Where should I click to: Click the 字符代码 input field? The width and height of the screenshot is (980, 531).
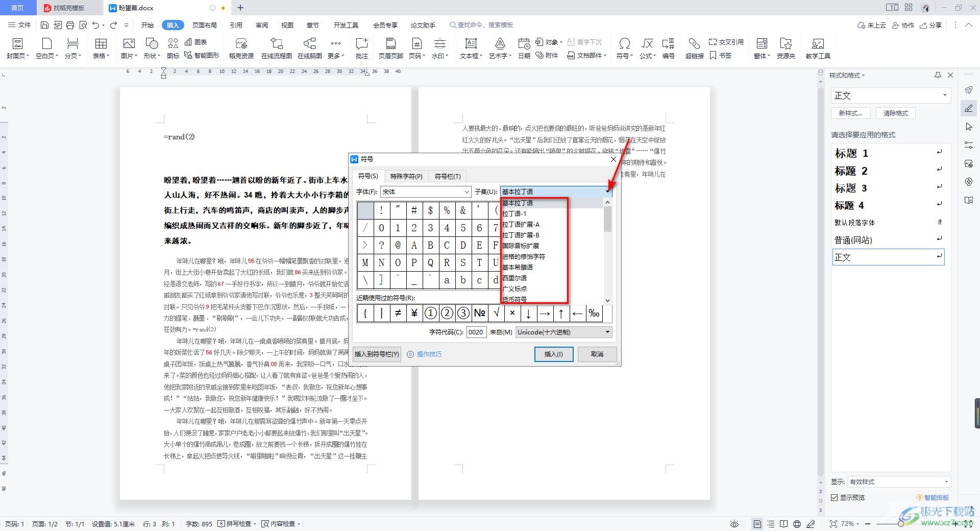point(476,332)
